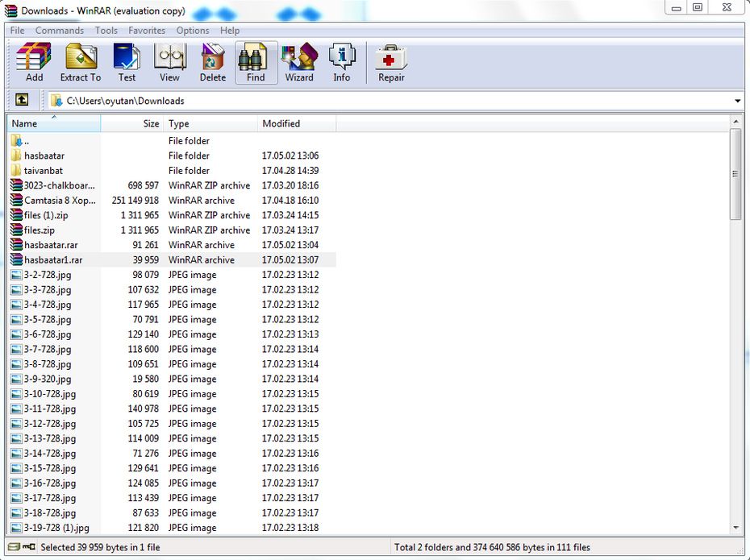Open the Help menu
This screenshot has height=560, width=750.
[230, 30]
